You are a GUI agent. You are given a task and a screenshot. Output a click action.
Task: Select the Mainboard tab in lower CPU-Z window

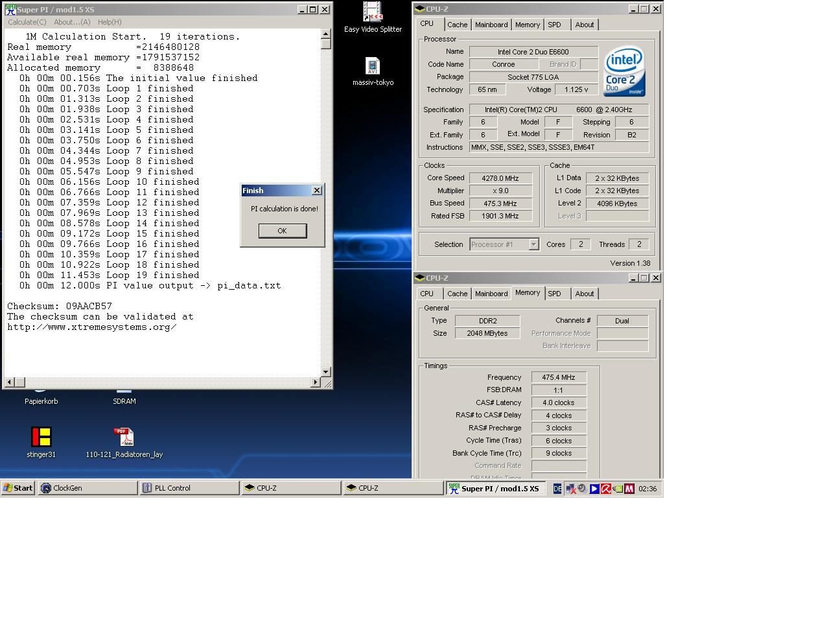491,294
